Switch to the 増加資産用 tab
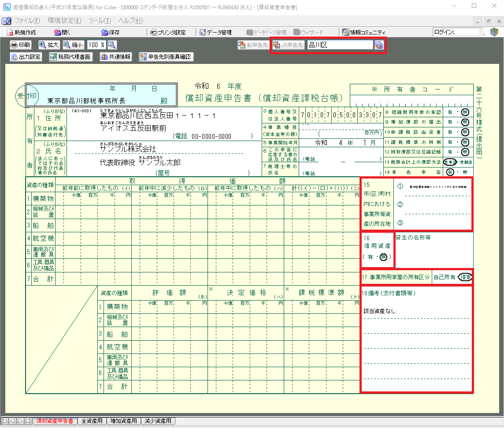Screen dimensions: 504x428 [x=124, y=421]
